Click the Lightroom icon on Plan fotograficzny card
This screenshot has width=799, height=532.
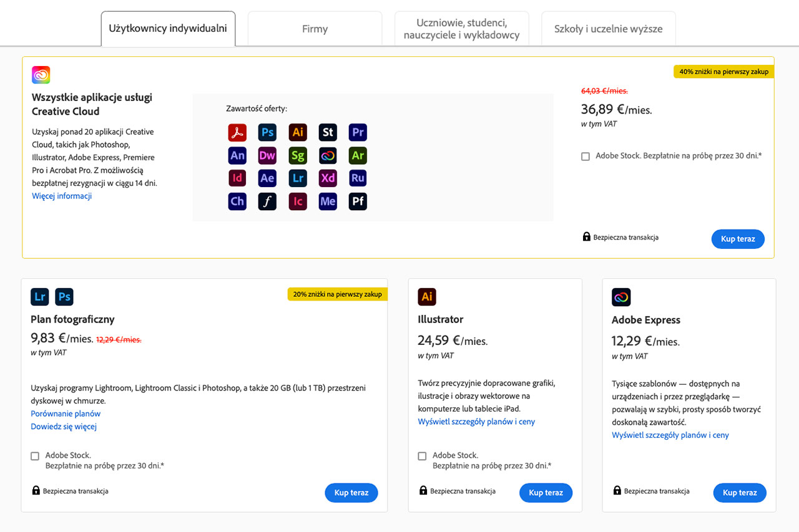coord(40,297)
